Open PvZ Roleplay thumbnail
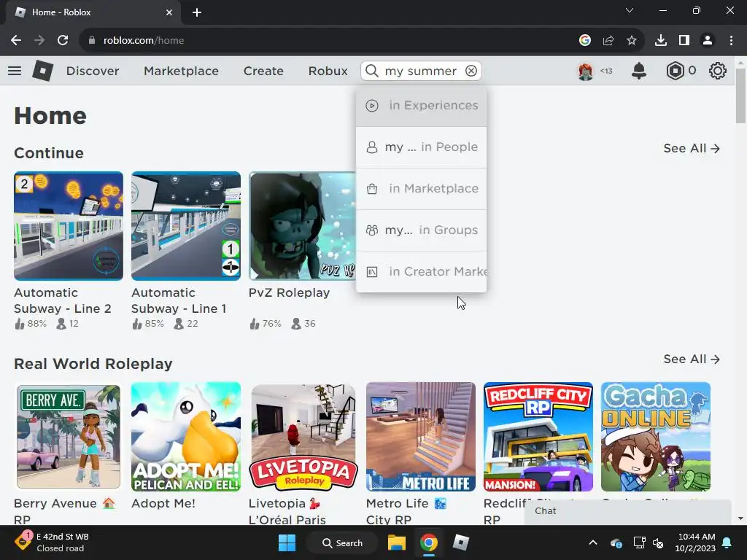 click(303, 226)
